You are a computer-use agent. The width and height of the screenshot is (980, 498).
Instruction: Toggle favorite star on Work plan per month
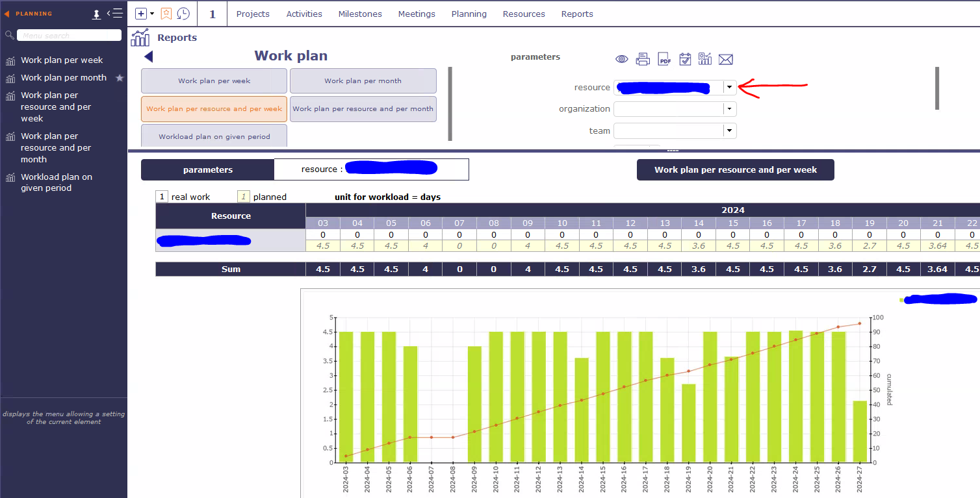[x=120, y=78]
